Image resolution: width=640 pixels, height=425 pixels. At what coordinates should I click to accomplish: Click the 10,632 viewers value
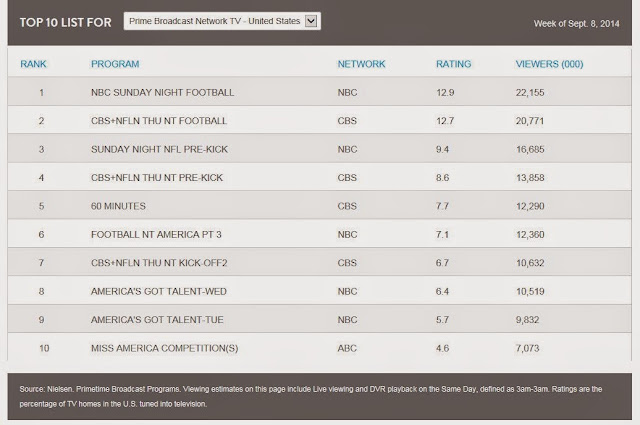[530, 263]
